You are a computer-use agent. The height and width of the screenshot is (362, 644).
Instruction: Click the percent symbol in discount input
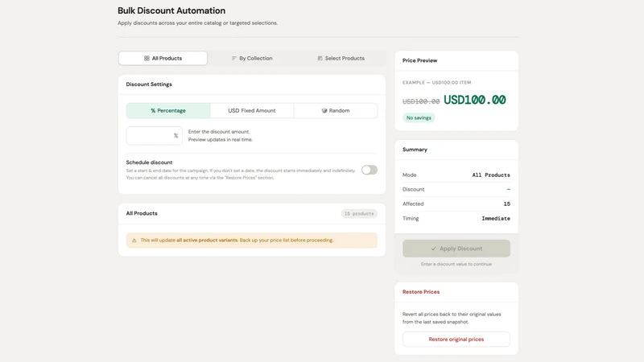175,135
